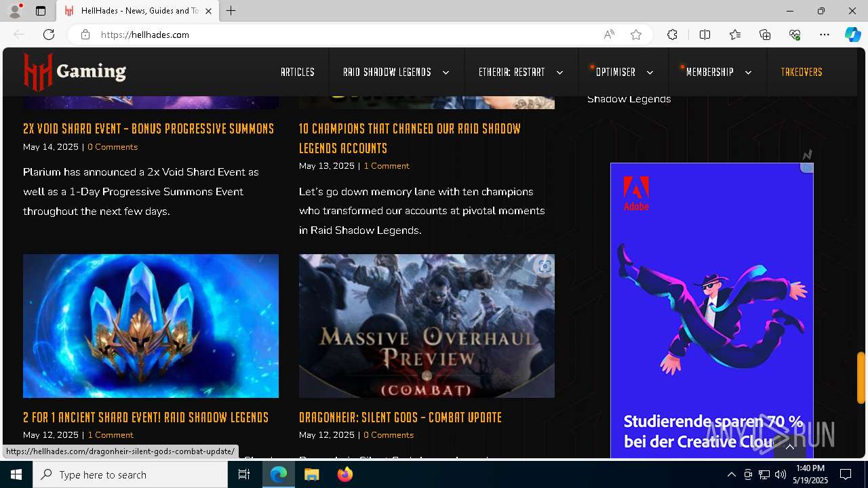Add this page to favorites
868x488 pixels.
click(x=636, y=35)
